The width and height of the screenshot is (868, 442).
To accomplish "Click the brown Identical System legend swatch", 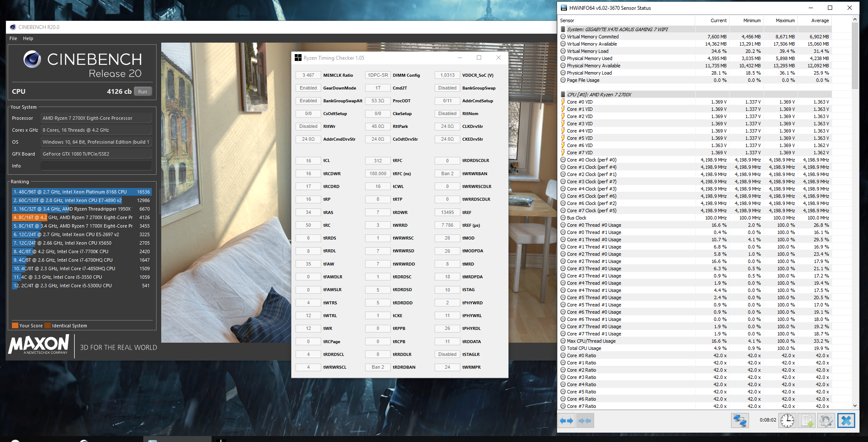I will [48, 326].
